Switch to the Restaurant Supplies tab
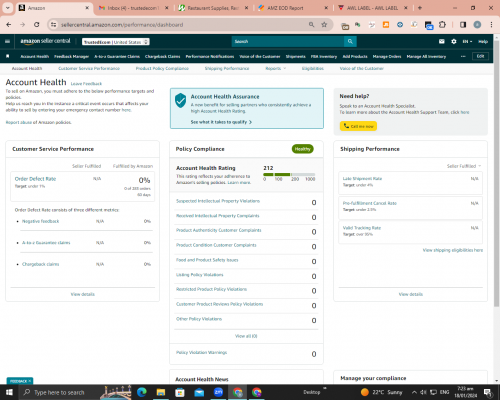 [x=213, y=8]
